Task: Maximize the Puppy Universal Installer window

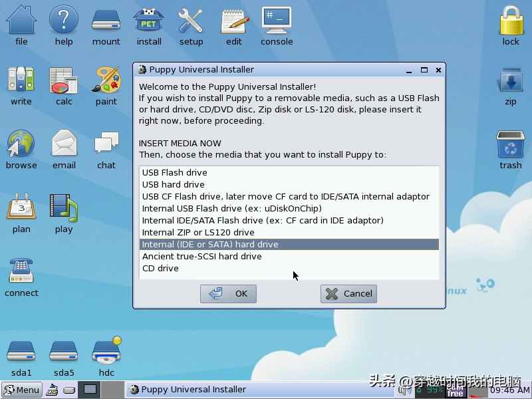Action: pyautogui.click(x=424, y=70)
